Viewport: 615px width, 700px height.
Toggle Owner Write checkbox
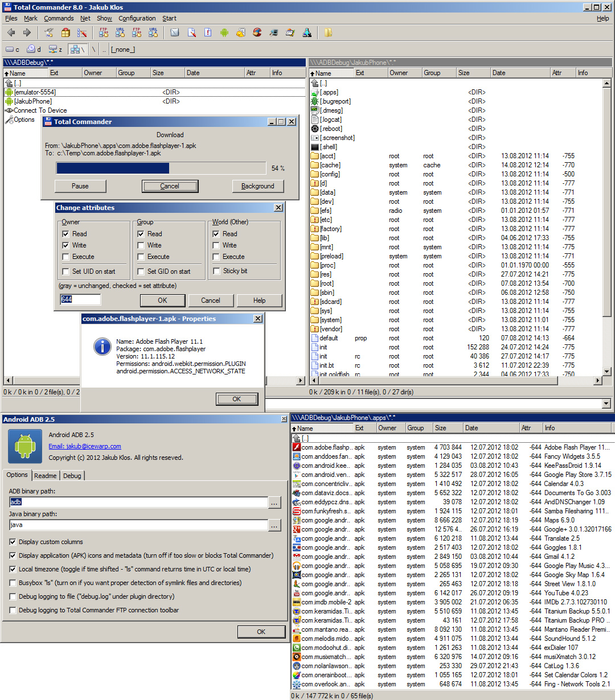pyautogui.click(x=65, y=245)
